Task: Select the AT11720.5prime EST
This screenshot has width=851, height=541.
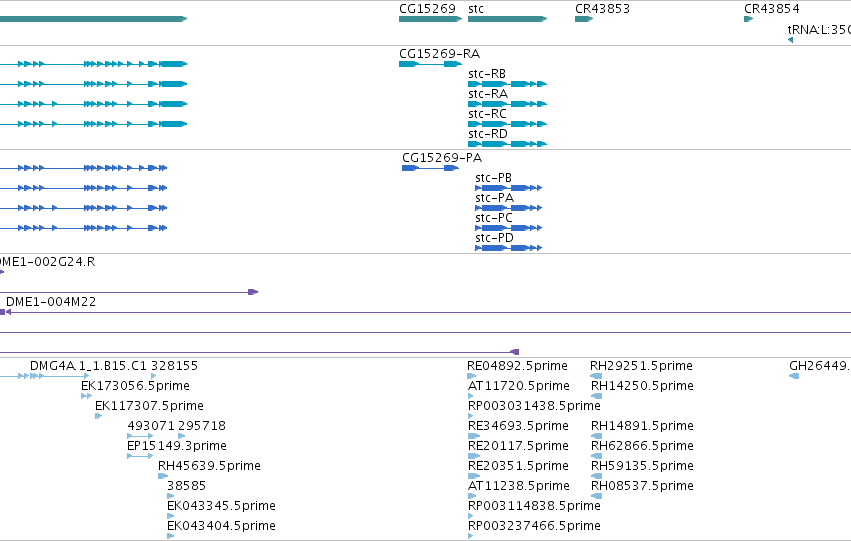Action: [470, 396]
